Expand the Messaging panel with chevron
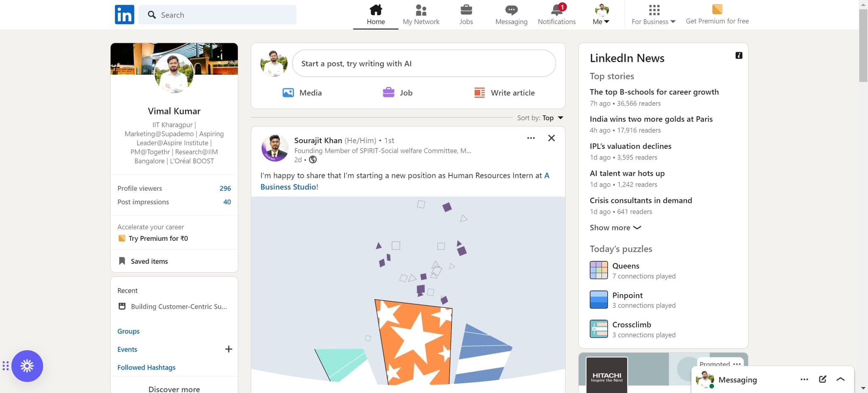The width and height of the screenshot is (868, 393). (840, 379)
